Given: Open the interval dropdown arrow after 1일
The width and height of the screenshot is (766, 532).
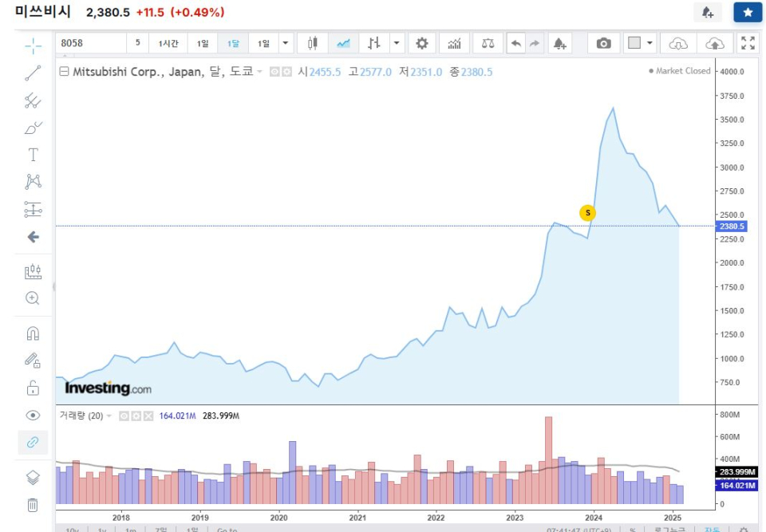Looking at the screenshot, I should tap(286, 43).
